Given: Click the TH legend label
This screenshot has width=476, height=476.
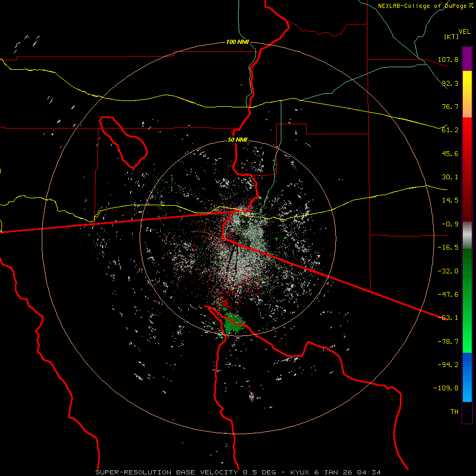Looking at the screenshot, I should pyautogui.click(x=454, y=412).
